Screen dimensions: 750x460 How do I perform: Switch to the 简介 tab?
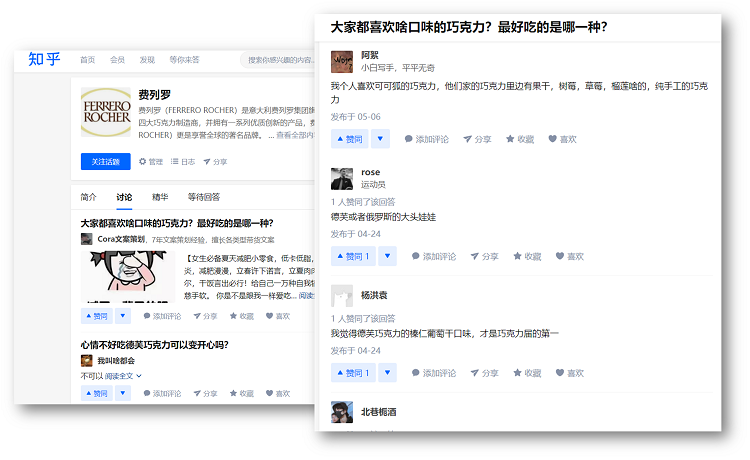(88, 197)
